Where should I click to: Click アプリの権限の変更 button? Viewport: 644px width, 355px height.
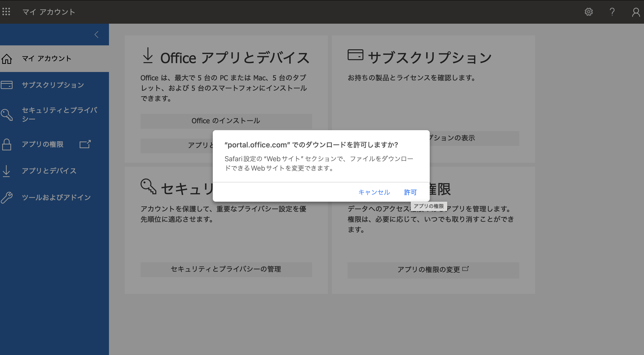(433, 270)
